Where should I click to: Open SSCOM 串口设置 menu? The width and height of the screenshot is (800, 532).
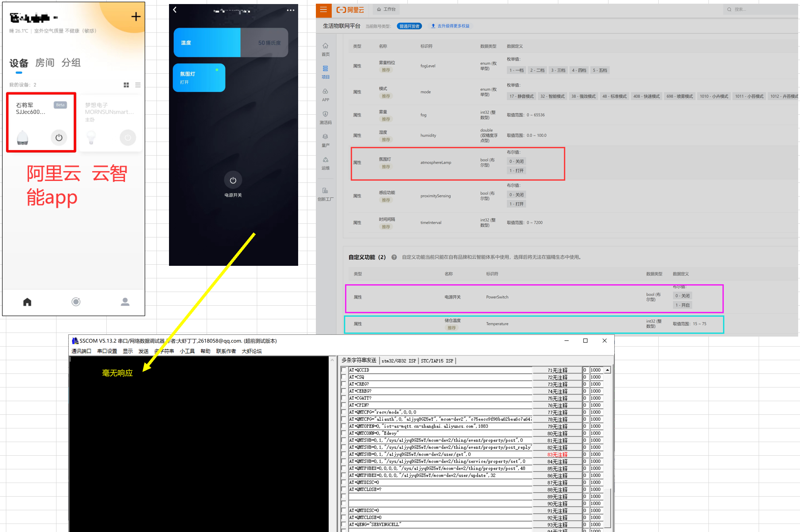pos(107,351)
